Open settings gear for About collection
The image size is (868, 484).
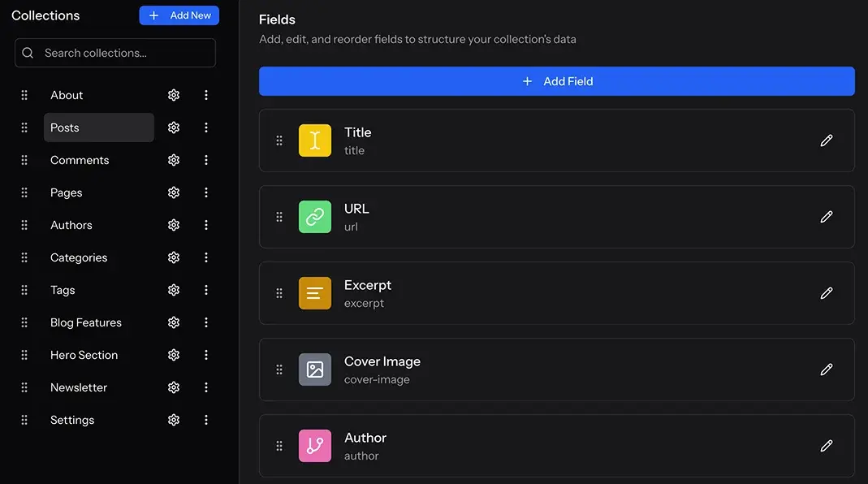[174, 95]
